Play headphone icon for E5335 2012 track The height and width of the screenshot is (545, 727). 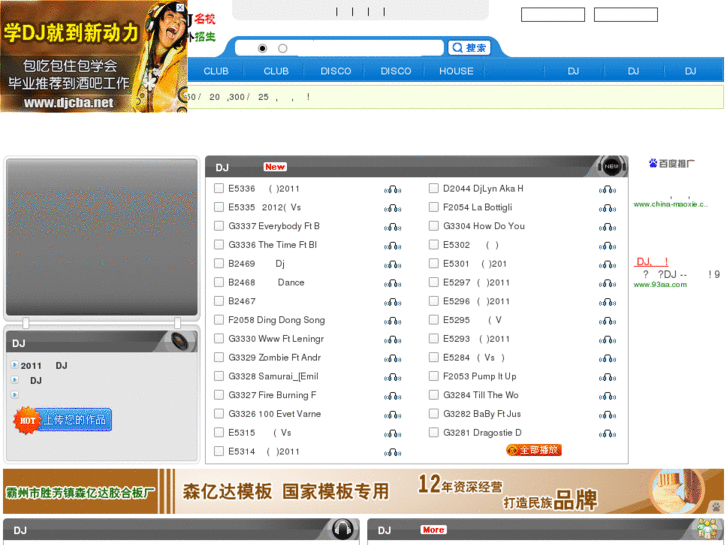392,209
